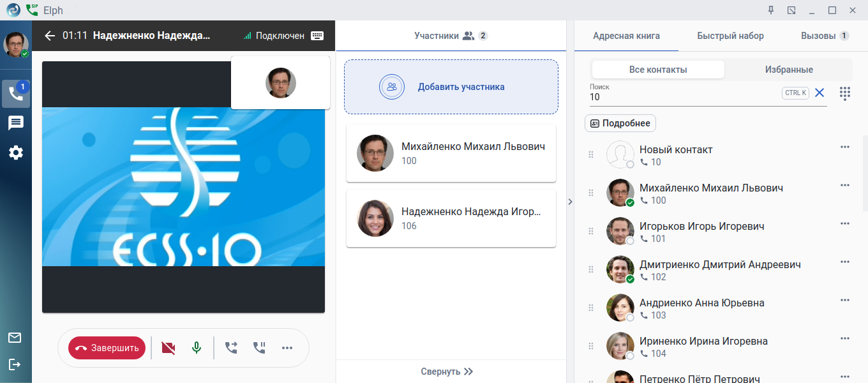This screenshot has width=868, height=383.
Task: Open more call options menu
Action: tap(287, 348)
